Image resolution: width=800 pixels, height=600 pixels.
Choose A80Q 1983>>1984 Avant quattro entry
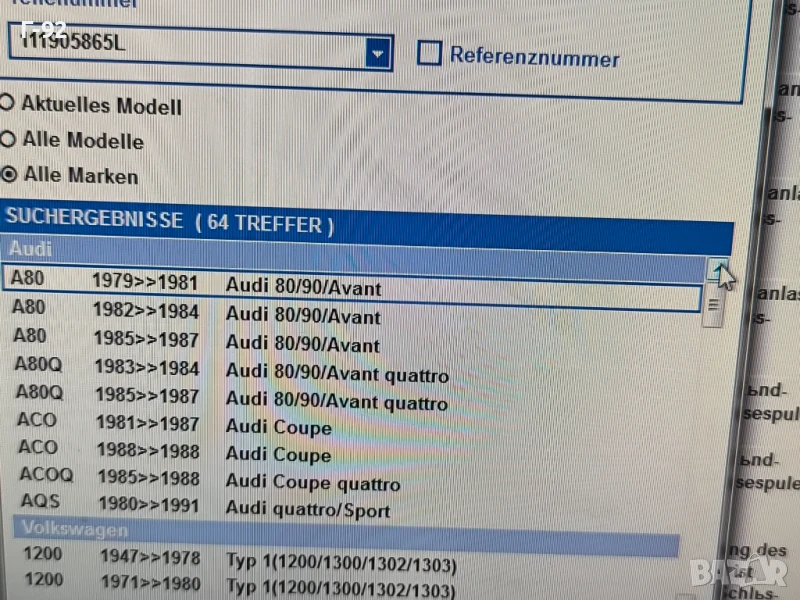pos(300,372)
